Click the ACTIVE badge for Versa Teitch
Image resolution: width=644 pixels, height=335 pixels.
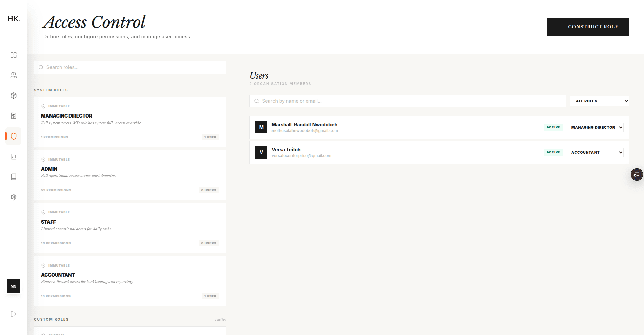point(553,152)
